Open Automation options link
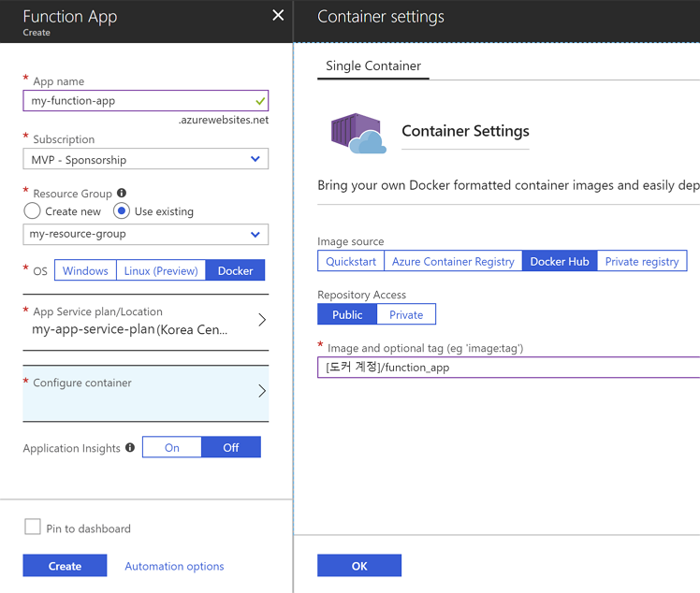Screen dimensions: 700x593 point(174,566)
